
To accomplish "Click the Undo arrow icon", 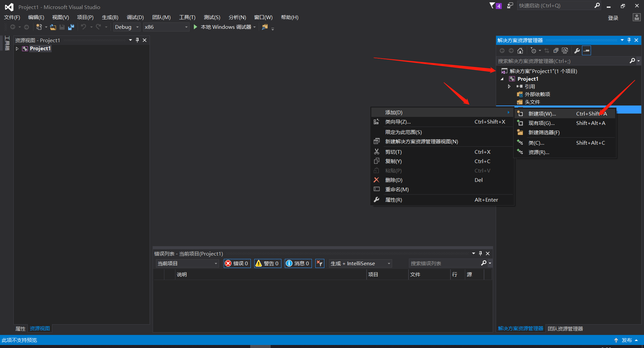I will [x=84, y=27].
